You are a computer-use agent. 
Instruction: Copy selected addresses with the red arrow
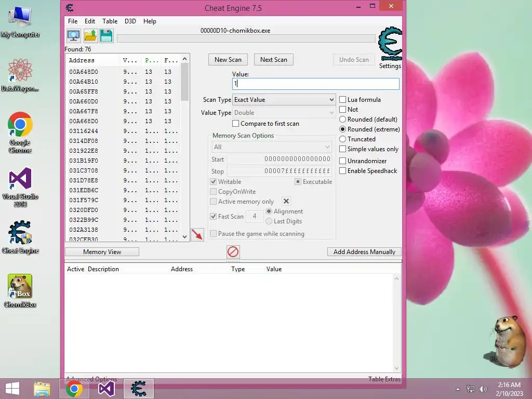tap(197, 234)
